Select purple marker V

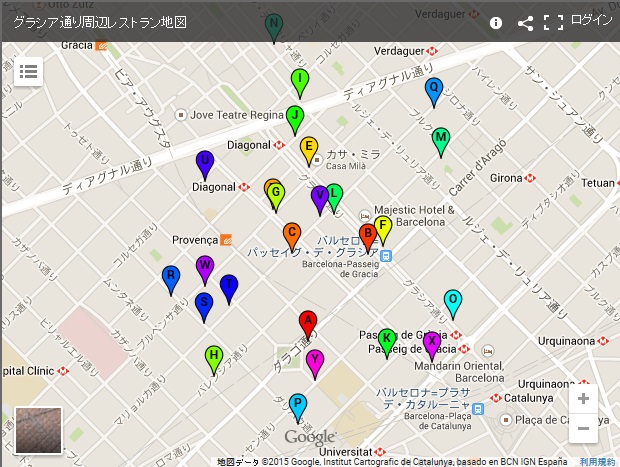[x=319, y=199]
